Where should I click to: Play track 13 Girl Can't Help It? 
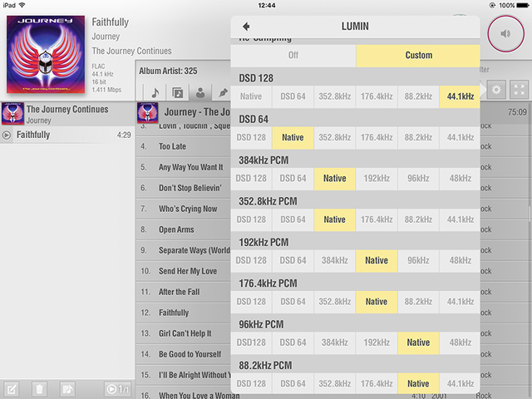tap(183, 333)
